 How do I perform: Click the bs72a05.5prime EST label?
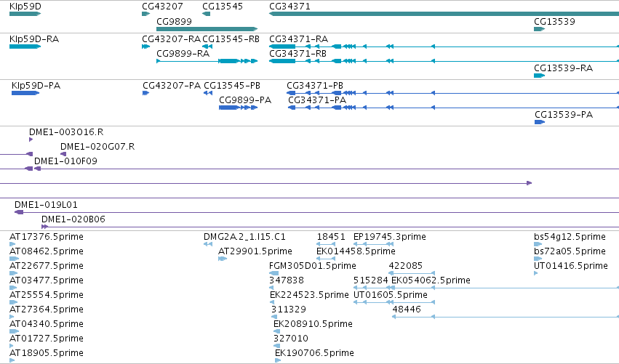click(x=570, y=251)
